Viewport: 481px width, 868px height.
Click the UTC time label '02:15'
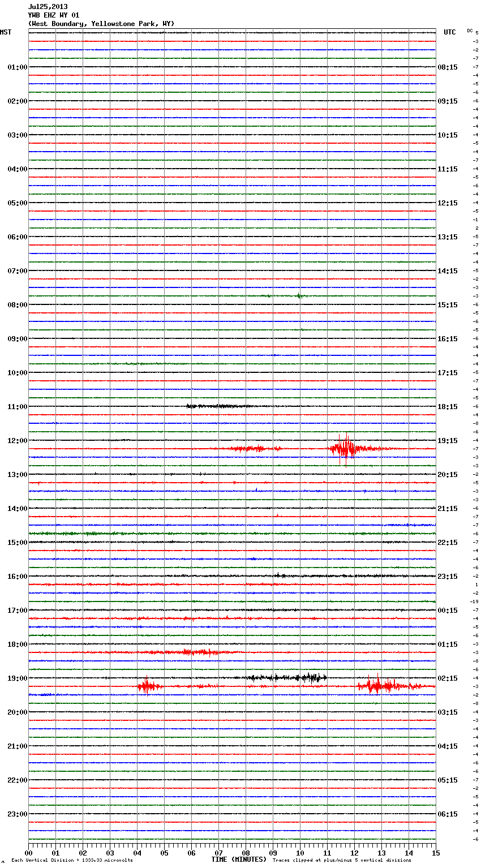coord(448,678)
